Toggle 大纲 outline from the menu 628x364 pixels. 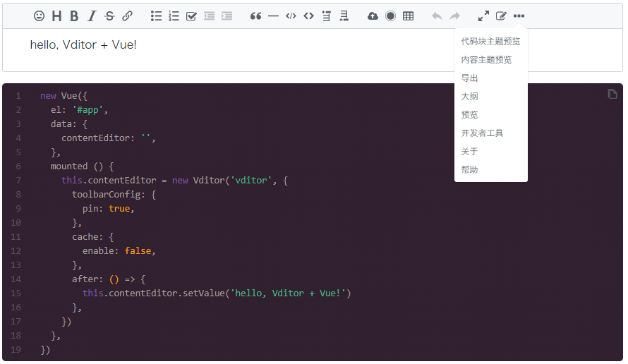coord(490,97)
